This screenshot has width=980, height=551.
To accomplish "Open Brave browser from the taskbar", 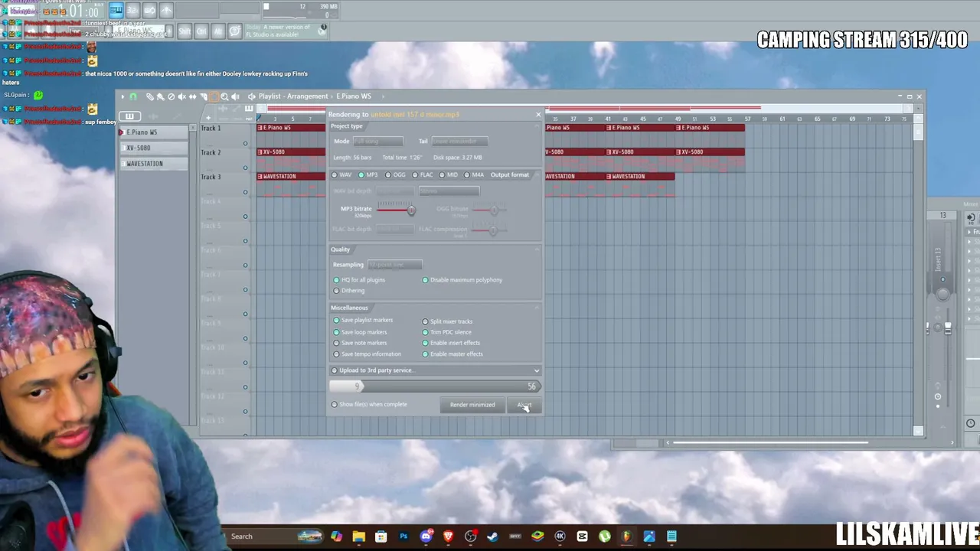I will [448, 536].
